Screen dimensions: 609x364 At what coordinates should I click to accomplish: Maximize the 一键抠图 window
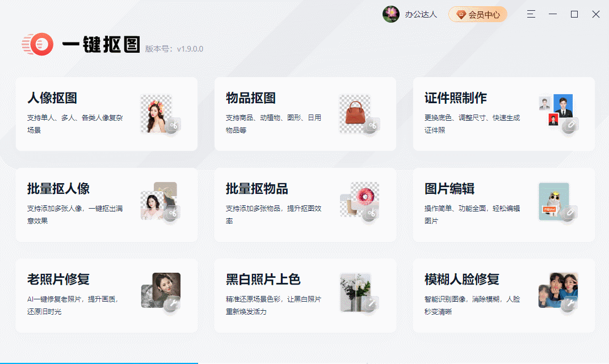tap(574, 14)
